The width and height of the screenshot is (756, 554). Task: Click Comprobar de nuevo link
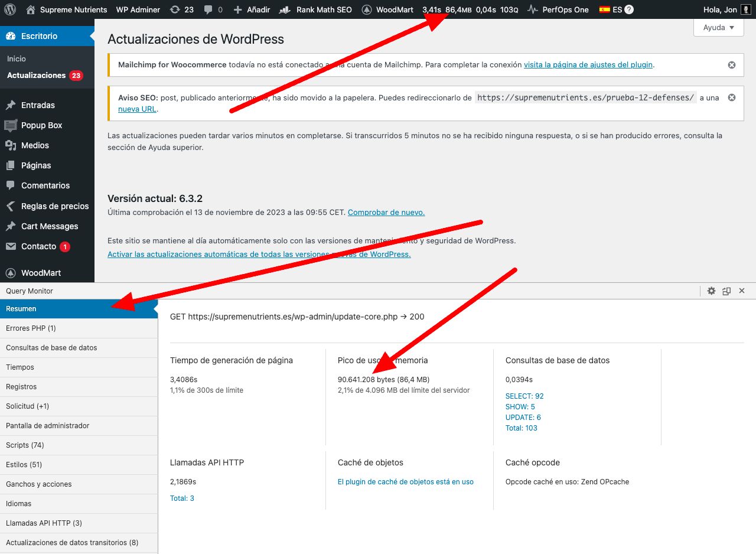[x=386, y=212]
